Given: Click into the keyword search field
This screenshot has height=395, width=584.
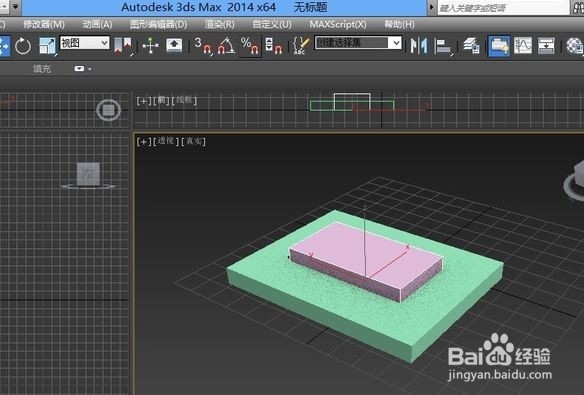Looking at the screenshot, I should click(503, 8).
